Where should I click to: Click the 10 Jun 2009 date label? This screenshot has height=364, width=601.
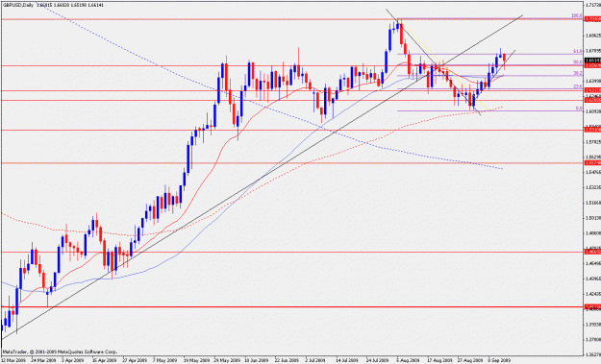(257, 360)
